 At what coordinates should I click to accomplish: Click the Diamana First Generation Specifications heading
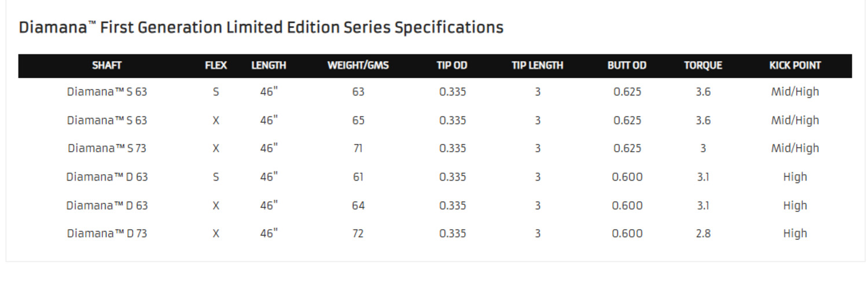(261, 27)
